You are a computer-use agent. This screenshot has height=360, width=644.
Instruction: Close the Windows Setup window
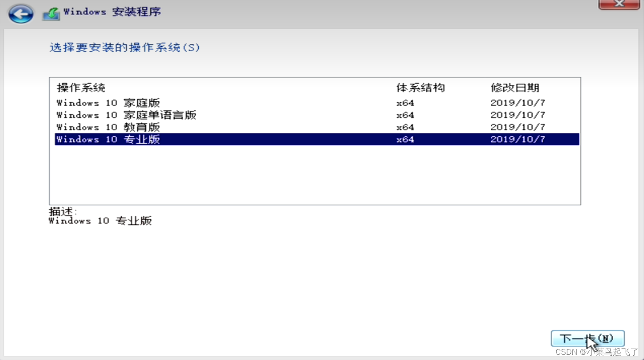tap(619, 4)
